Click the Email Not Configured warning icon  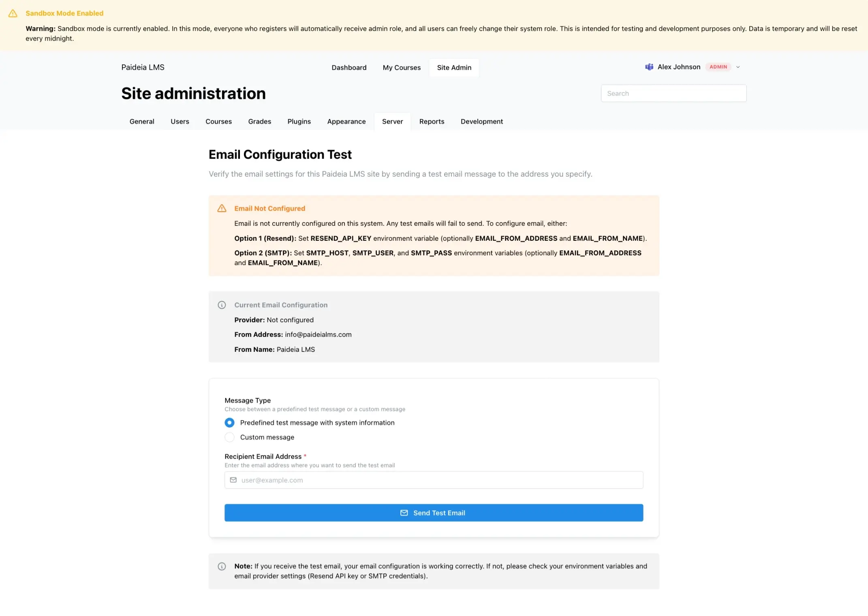[x=222, y=208]
